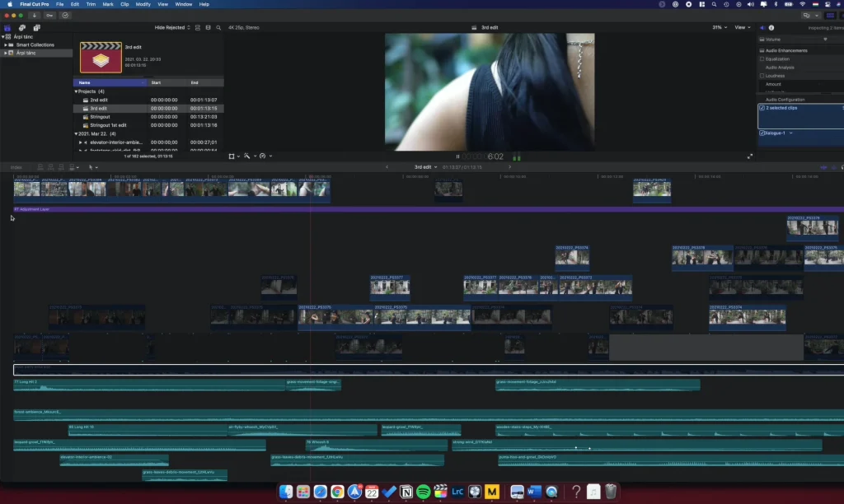Toggle the workspace layout button

[x=831, y=16]
